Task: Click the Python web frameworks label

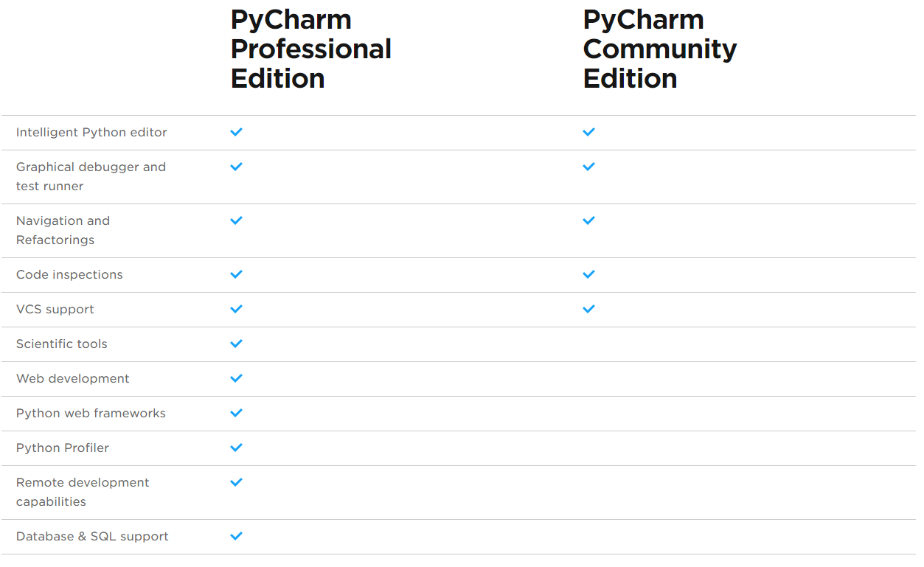Action: tap(91, 414)
